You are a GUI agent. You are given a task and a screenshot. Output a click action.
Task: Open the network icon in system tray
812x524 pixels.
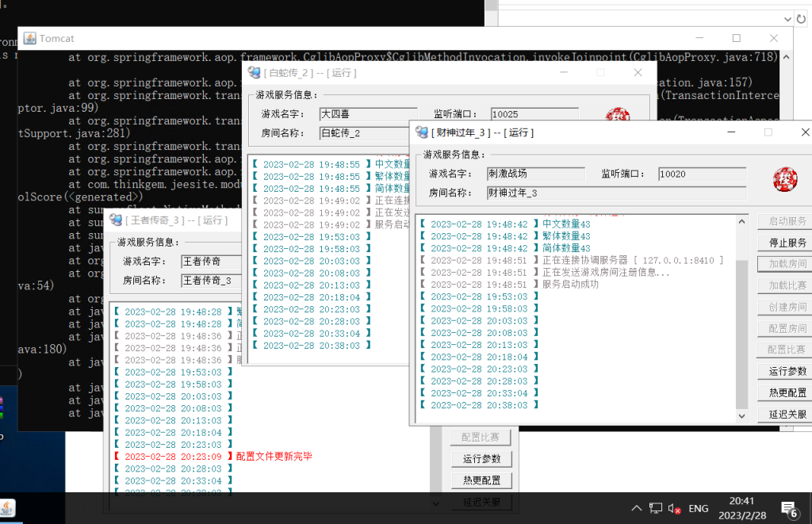coord(656,508)
